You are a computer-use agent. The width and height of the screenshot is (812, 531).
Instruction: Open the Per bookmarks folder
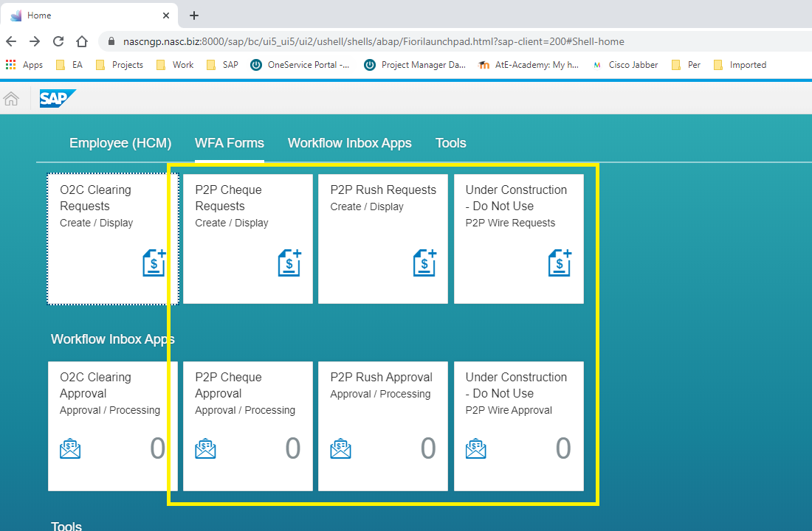point(687,65)
